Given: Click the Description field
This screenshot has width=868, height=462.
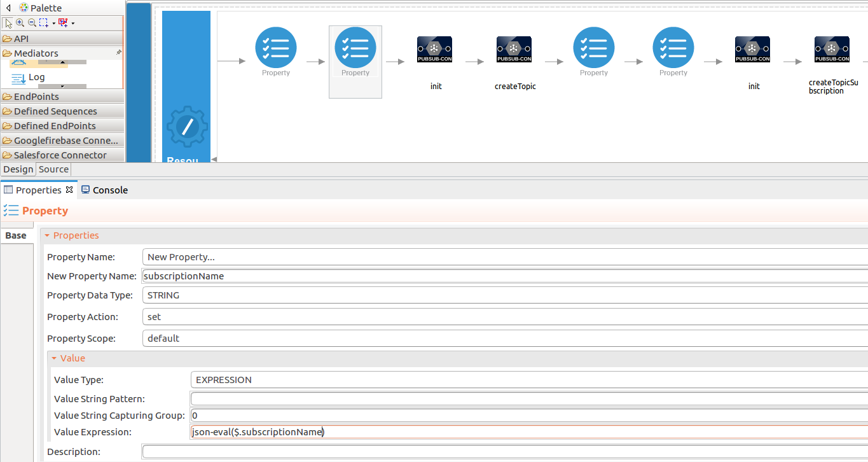Looking at the screenshot, I should click(x=505, y=452).
